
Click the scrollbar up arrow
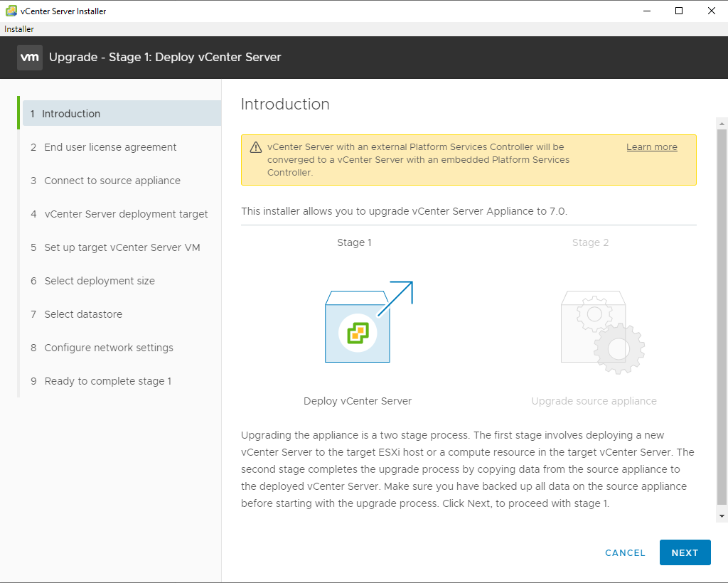click(x=722, y=124)
